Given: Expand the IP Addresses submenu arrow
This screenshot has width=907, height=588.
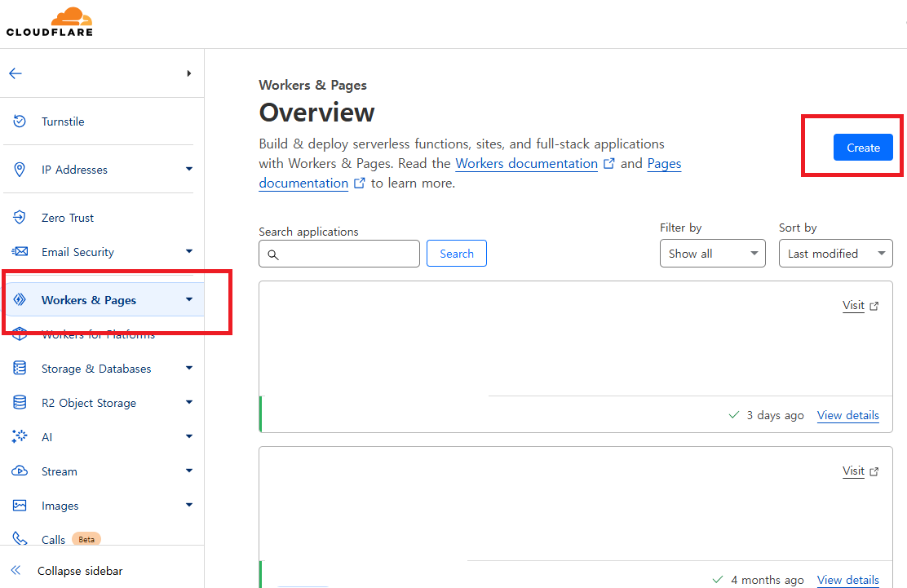Looking at the screenshot, I should pyautogui.click(x=189, y=169).
